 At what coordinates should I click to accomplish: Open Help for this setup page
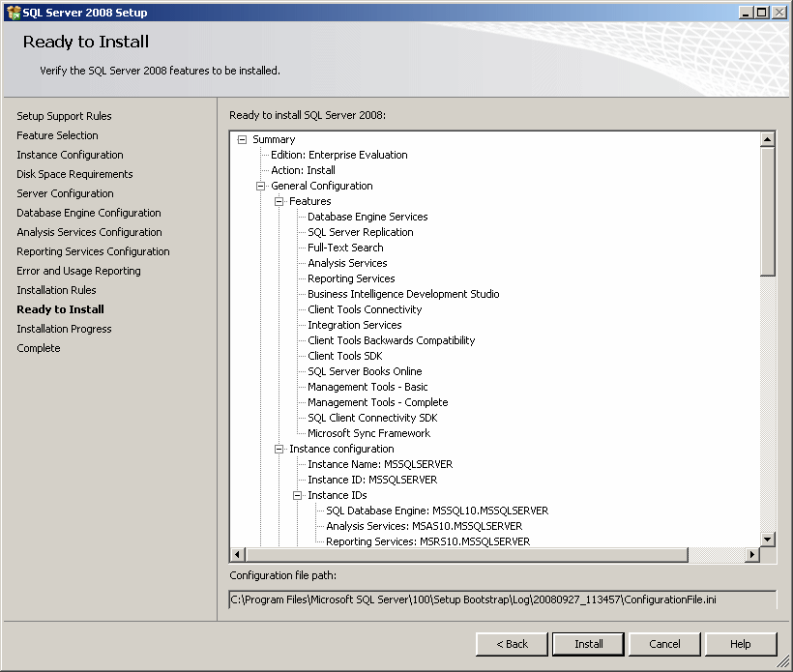(741, 644)
